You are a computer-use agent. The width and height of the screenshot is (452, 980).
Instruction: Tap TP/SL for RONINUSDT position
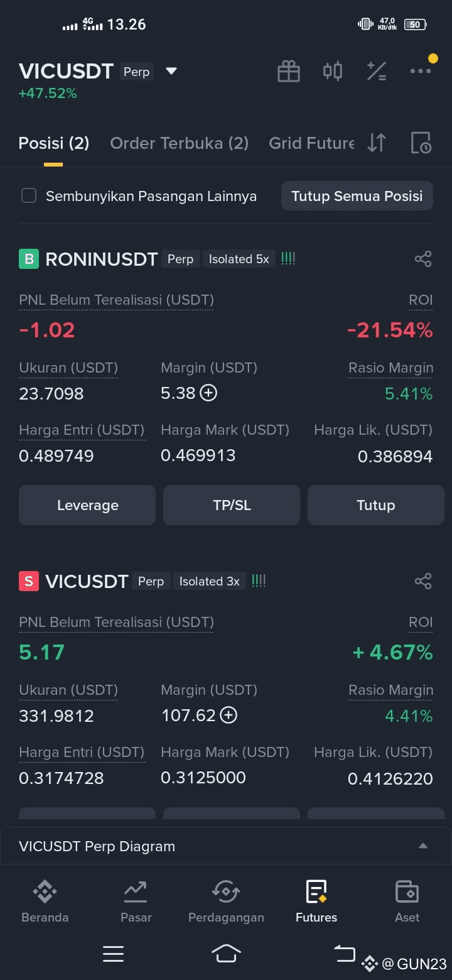click(232, 505)
